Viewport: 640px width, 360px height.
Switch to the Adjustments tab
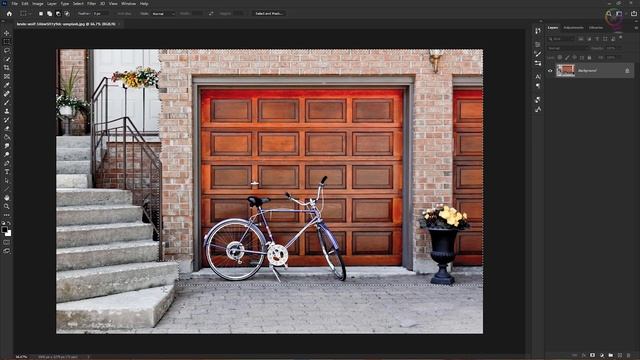[573, 28]
